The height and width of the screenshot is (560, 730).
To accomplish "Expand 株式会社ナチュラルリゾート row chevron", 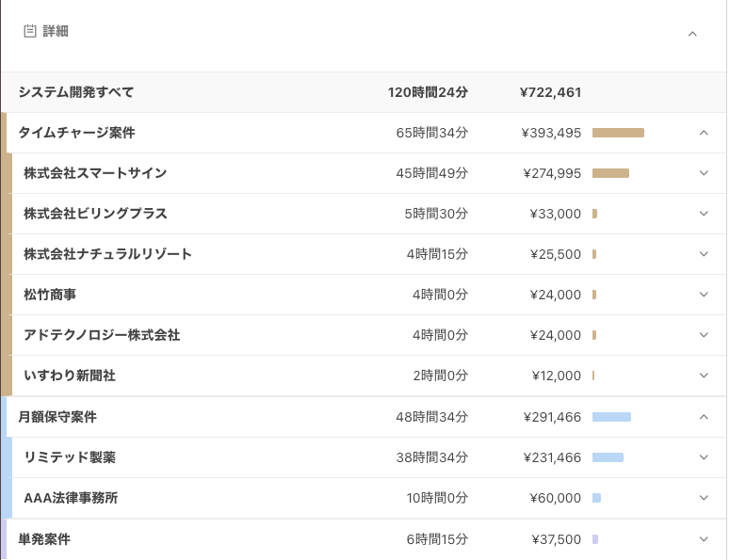I will tap(704, 254).
